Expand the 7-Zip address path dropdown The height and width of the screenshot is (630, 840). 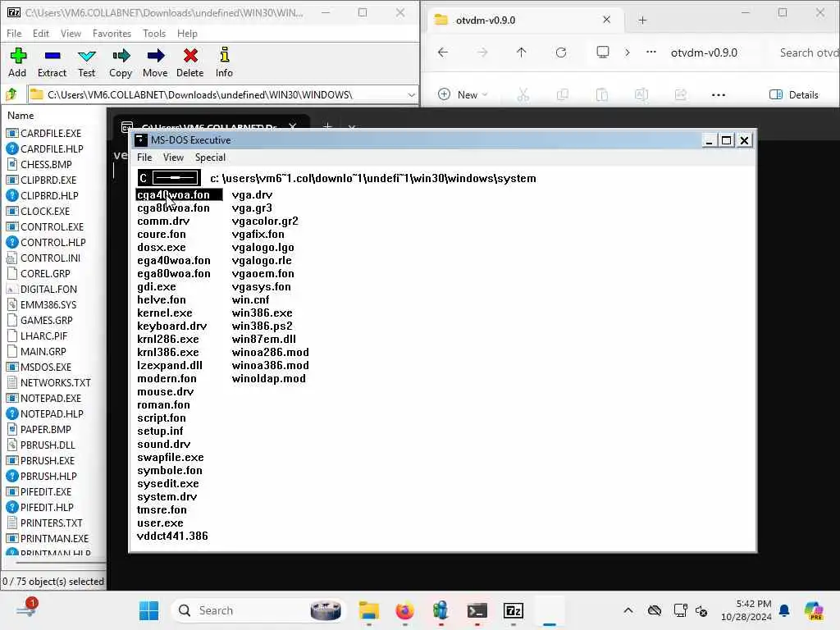[x=411, y=95]
